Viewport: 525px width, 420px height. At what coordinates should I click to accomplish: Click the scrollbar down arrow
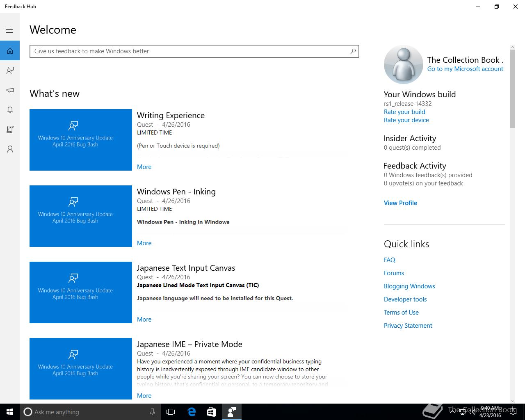513,401
